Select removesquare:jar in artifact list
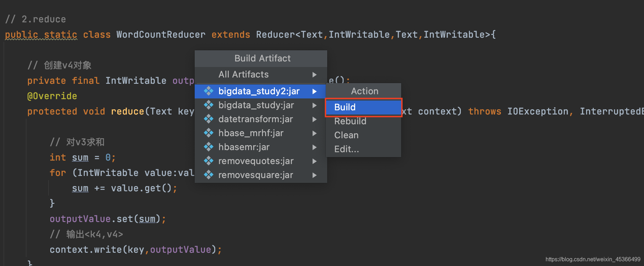Viewport: 644px width, 266px height. [261, 175]
